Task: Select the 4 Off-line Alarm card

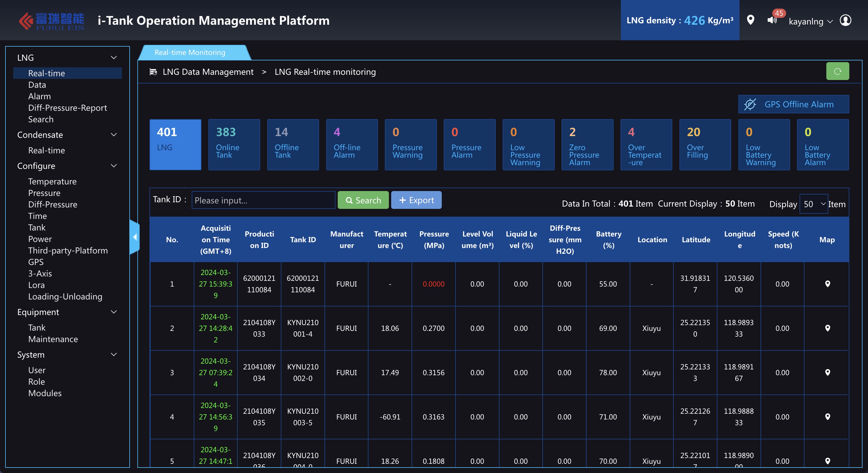Action: (x=352, y=144)
